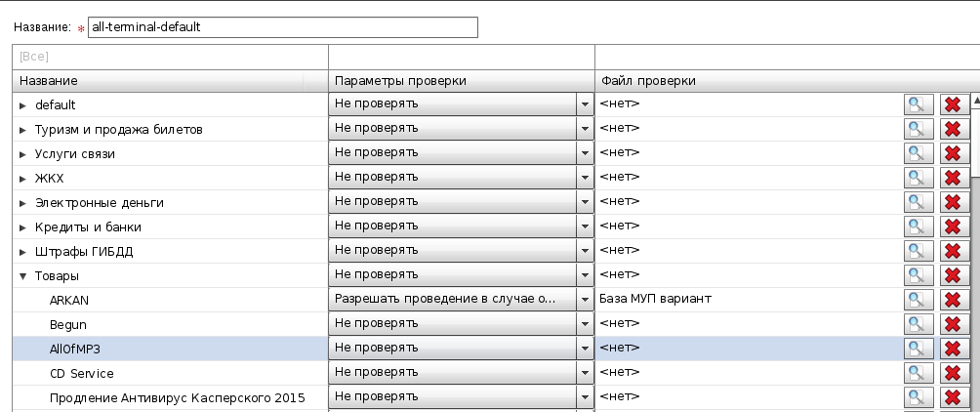980x412 pixels.
Task: Clear check file for Штрафы ГИБДД
Action: 953,251
